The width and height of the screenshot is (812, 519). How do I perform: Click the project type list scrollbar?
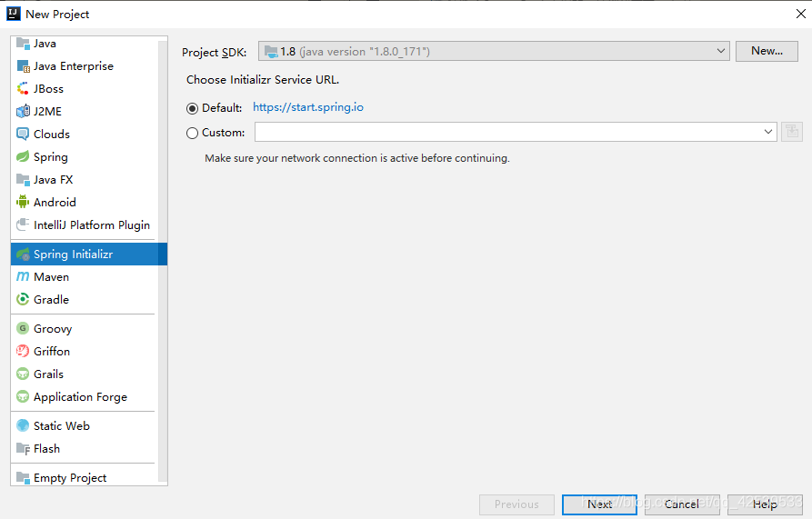point(163,260)
